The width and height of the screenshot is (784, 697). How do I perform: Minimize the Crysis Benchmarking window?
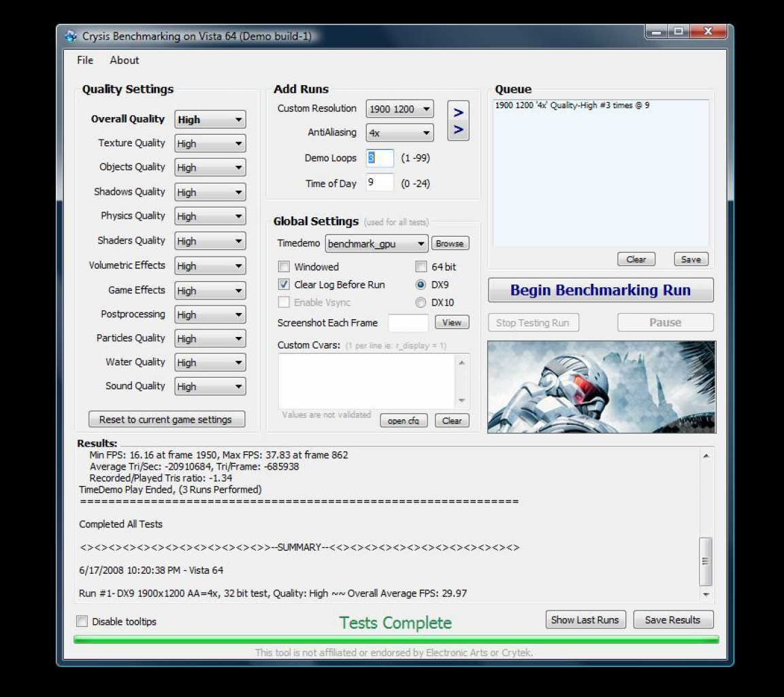[x=657, y=31]
